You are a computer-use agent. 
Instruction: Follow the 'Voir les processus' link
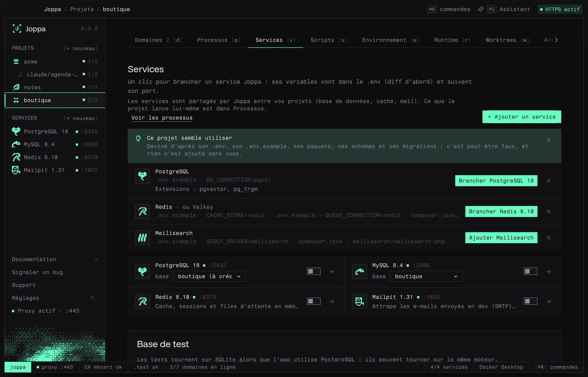click(x=162, y=118)
